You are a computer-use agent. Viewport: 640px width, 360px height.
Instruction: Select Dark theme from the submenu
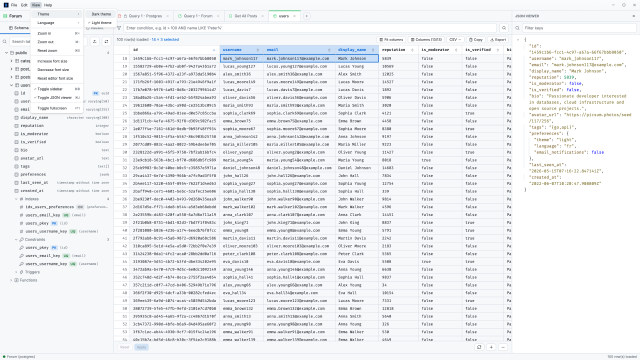101,14
